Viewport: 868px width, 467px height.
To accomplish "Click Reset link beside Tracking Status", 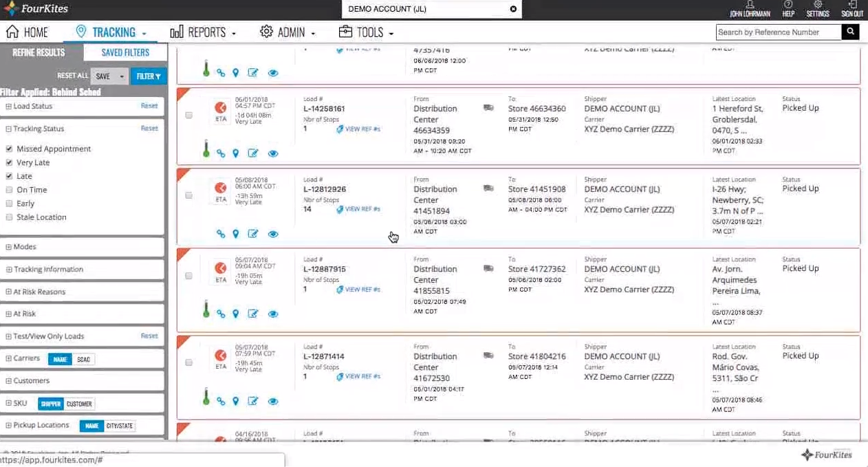I will (x=149, y=129).
